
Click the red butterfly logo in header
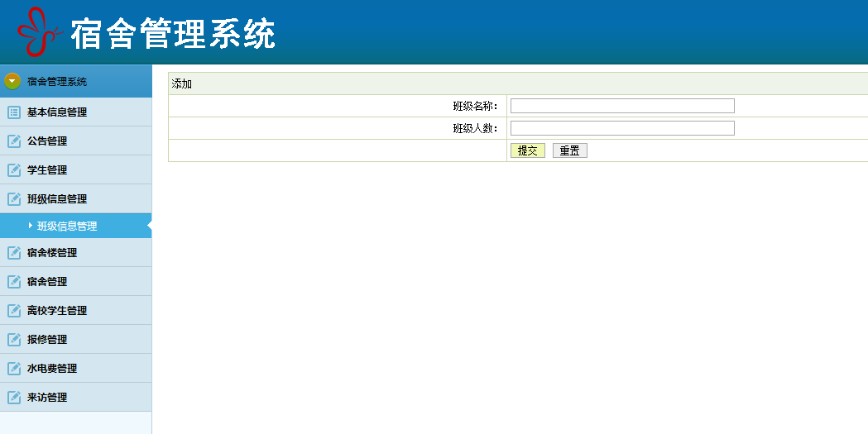[x=40, y=32]
